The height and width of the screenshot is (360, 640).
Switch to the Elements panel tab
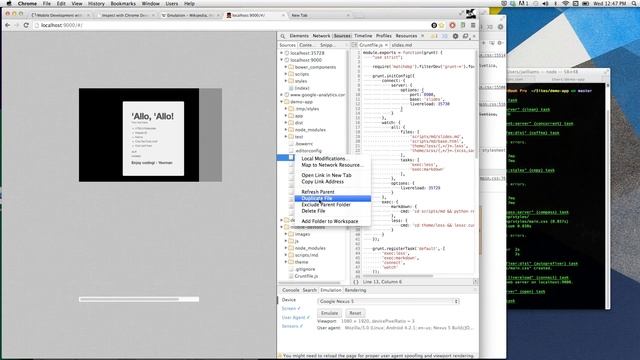pos(299,36)
